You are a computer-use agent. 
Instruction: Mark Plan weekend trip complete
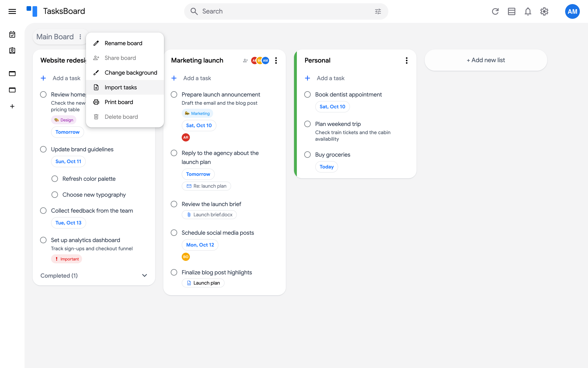click(x=307, y=124)
